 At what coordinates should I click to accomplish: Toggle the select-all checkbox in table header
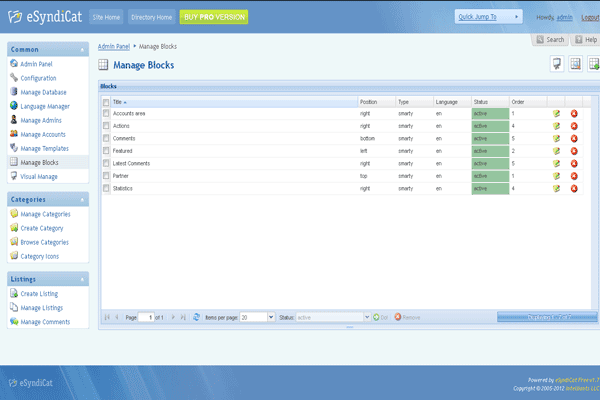[x=106, y=102]
